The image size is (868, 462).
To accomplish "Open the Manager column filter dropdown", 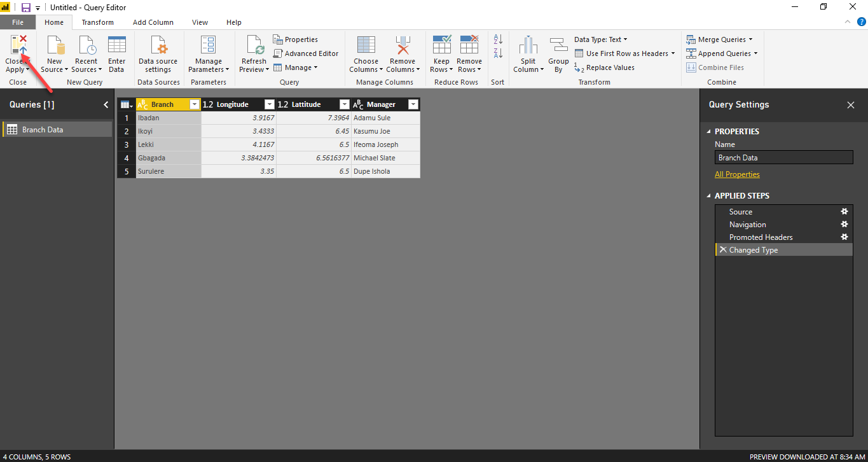I will pyautogui.click(x=413, y=104).
